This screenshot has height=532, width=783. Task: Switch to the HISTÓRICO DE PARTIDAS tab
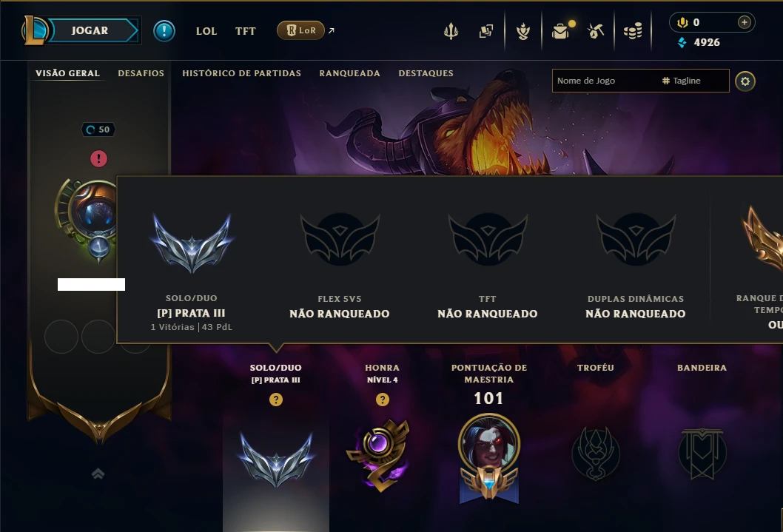pos(242,73)
